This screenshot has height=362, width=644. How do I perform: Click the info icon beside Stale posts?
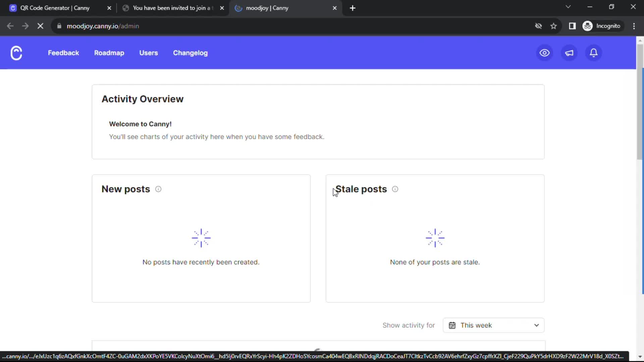point(395,189)
